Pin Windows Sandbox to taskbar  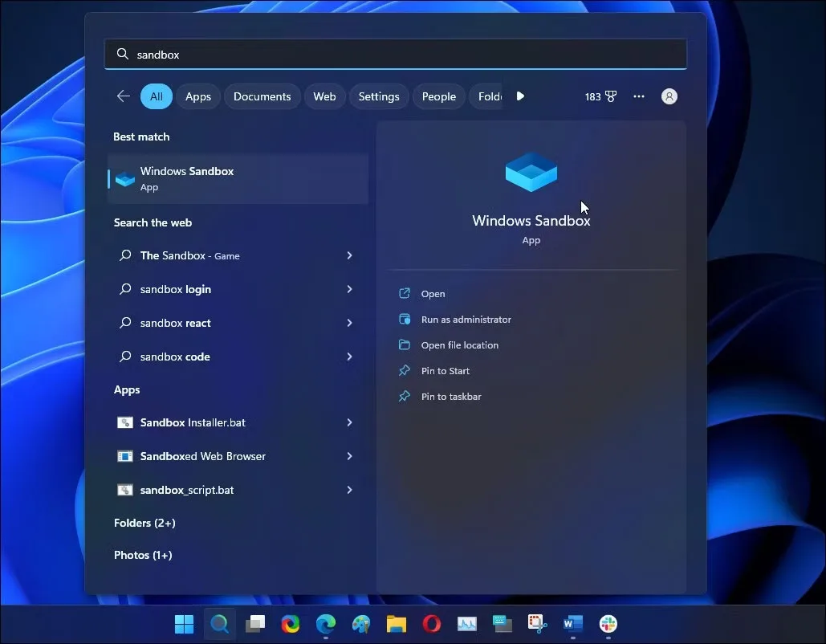click(451, 396)
